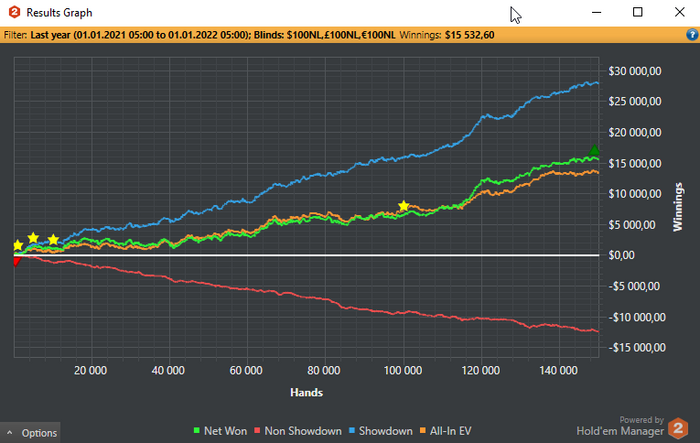This screenshot has height=443, width=700.
Task: Click the 20 000 hands axis label
Action: (90, 370)
